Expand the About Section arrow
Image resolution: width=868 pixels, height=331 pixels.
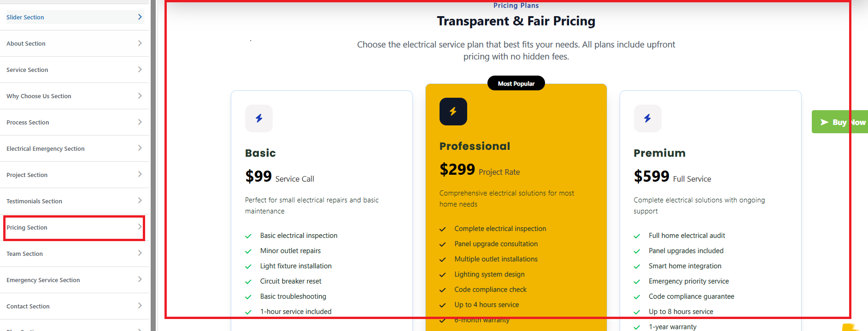click(x=140, y=43)
